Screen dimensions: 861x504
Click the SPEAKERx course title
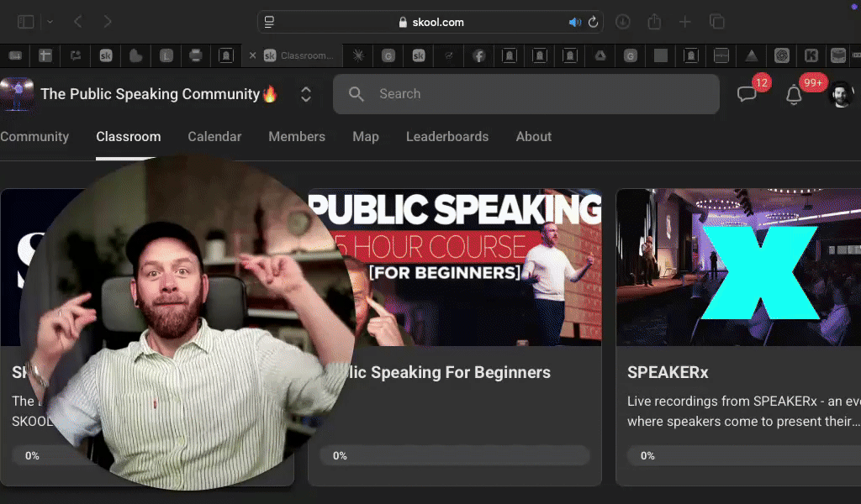(x=668, y=372)
